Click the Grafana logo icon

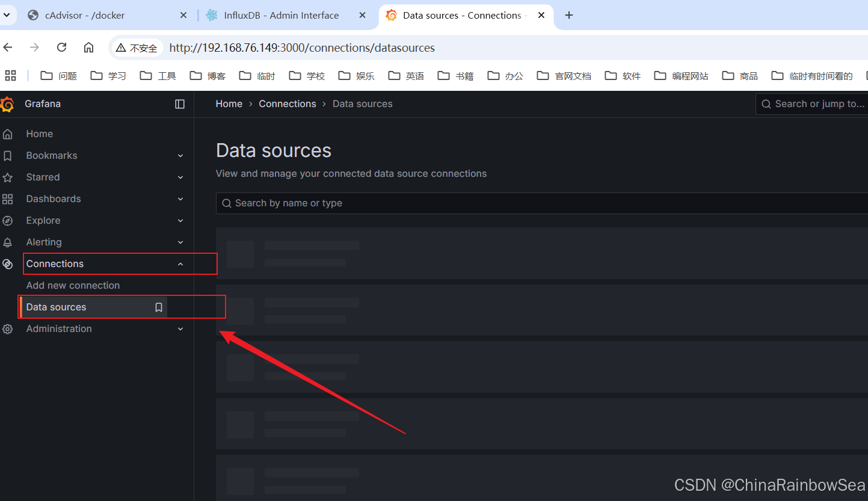point(7,104)
